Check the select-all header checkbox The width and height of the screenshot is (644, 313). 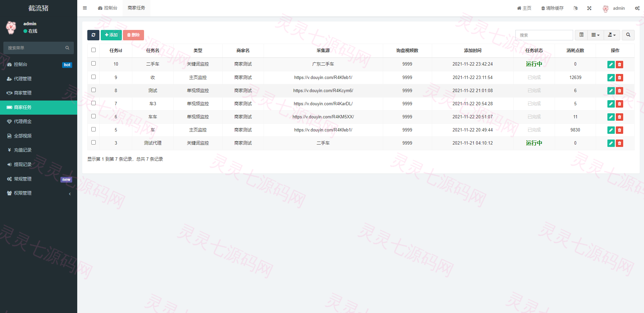coord(93,50)
